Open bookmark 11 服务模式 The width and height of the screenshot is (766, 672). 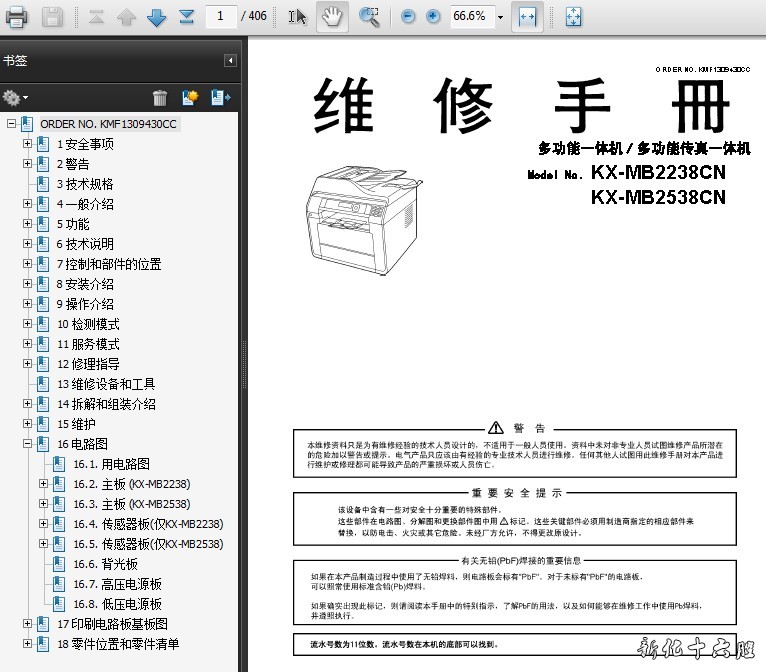[x=88, y=344]
